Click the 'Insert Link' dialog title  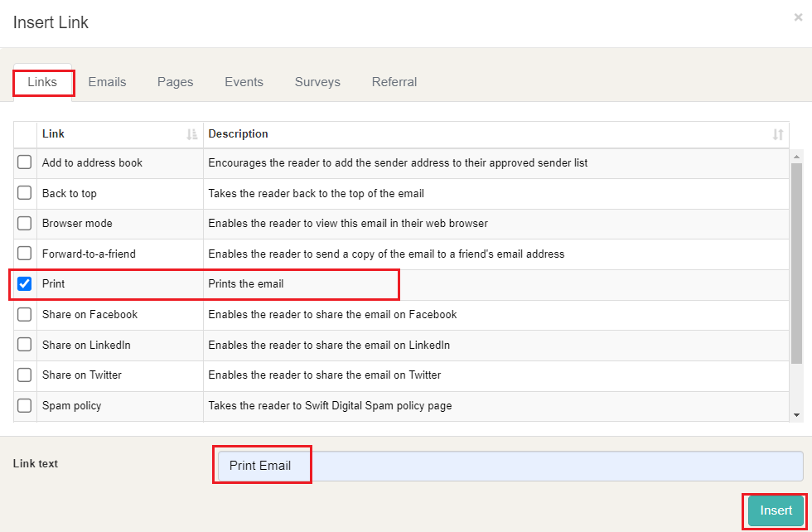tap(51, 22)
